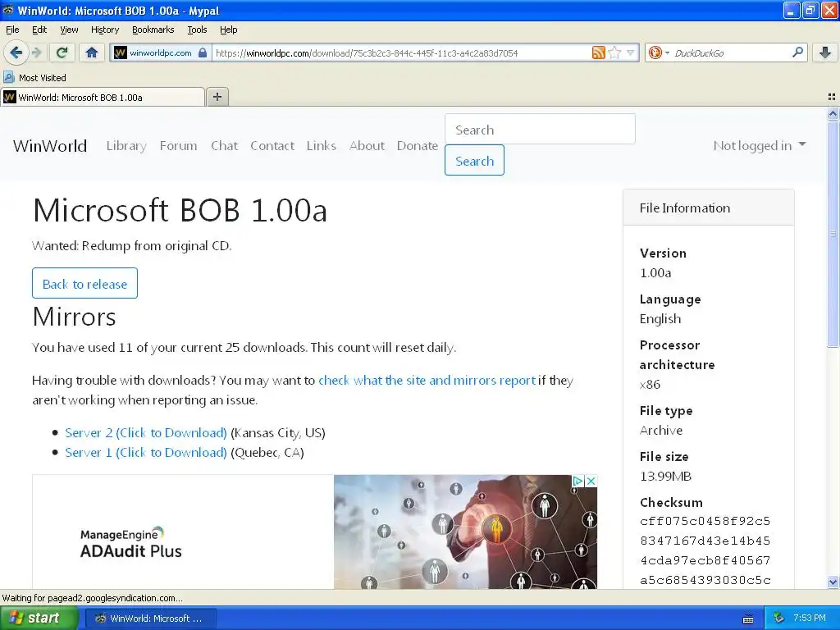Open the Donate page
Viewport: 840px width, 630px height.
(x=418, y=146)
